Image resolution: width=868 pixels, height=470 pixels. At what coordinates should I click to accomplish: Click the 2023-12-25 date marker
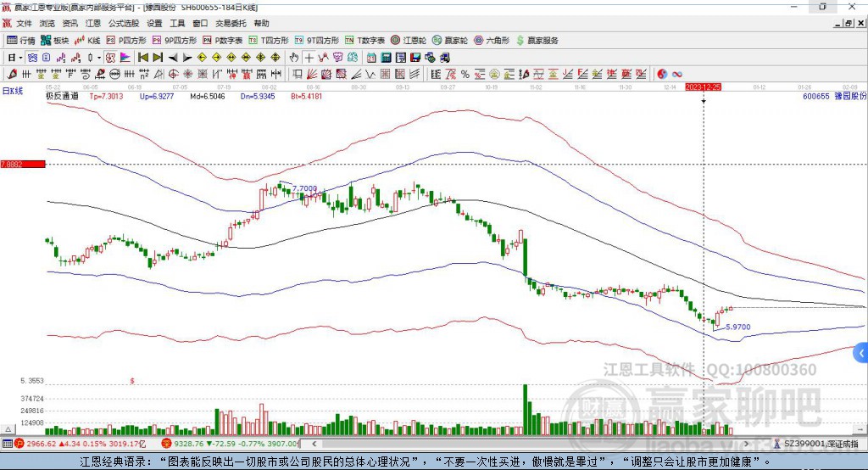click(703, 87)
